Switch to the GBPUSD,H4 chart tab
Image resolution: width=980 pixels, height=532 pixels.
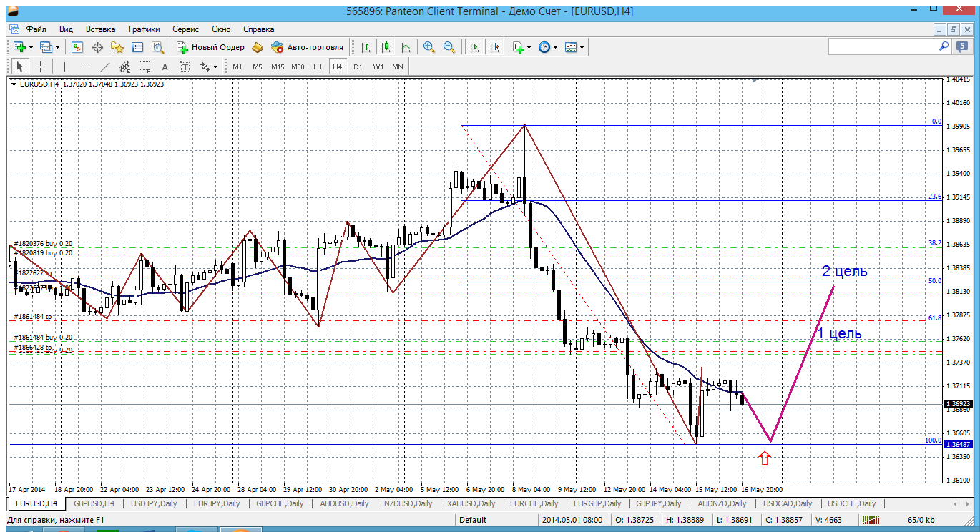[94, 503]
